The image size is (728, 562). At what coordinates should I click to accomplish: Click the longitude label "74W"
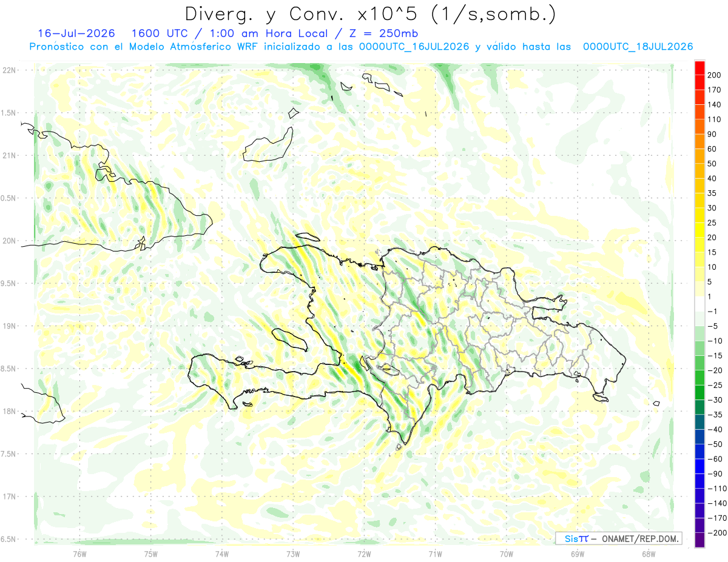click(x=222, y=554)
